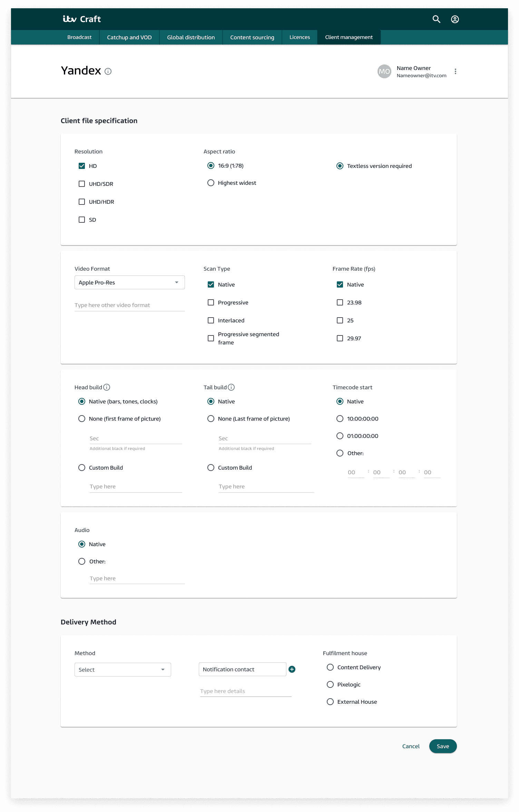Click the other video format field
The width and height of the screenshot is (519, 812).
point(130,305)
